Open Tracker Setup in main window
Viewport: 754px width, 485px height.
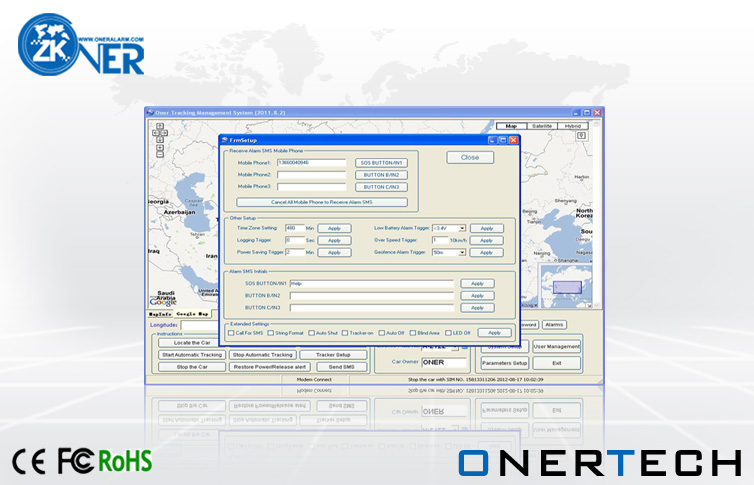click(333, 355)
